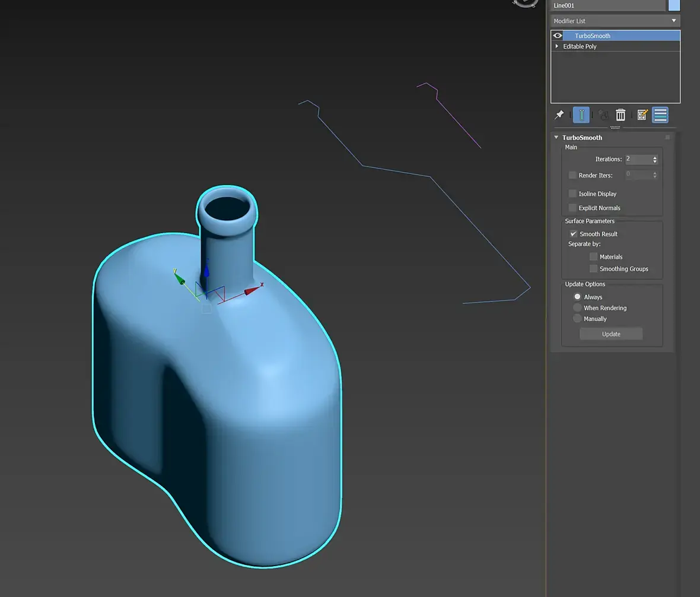Remove modifier with the trash can icon
The image size is (700, 597).
coord(621,115)
